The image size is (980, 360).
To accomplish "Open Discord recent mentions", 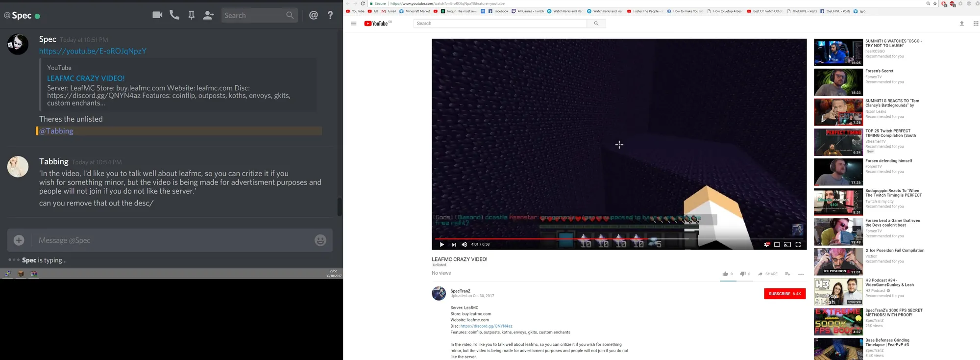I will click(x=314, y=15).
